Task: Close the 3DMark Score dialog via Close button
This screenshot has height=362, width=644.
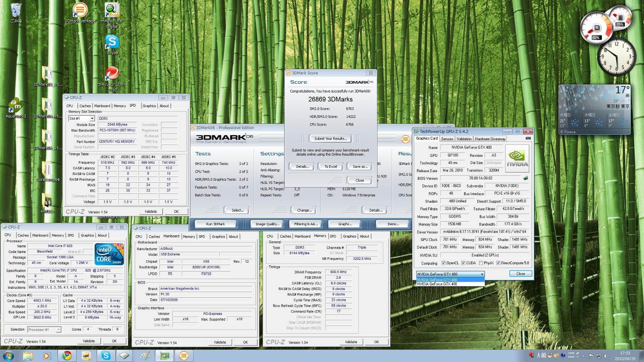Action: click(360, 180)
